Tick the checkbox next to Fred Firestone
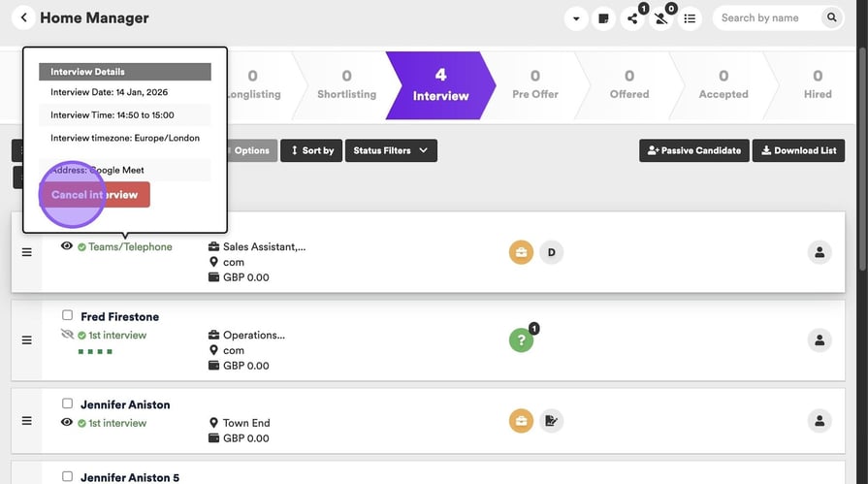Viewport: 868px width, 484px height. click(x=67, y=315)
